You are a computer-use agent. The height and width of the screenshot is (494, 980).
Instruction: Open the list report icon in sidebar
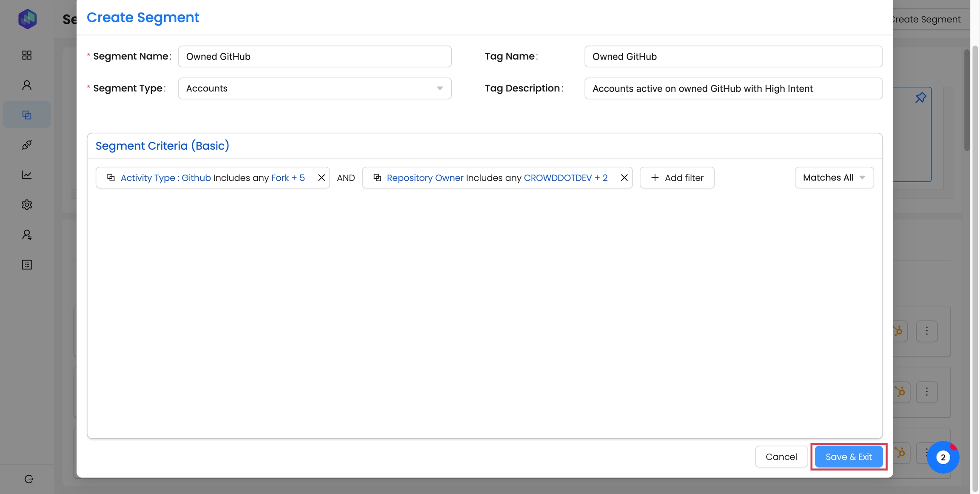(x=27, y=265)
